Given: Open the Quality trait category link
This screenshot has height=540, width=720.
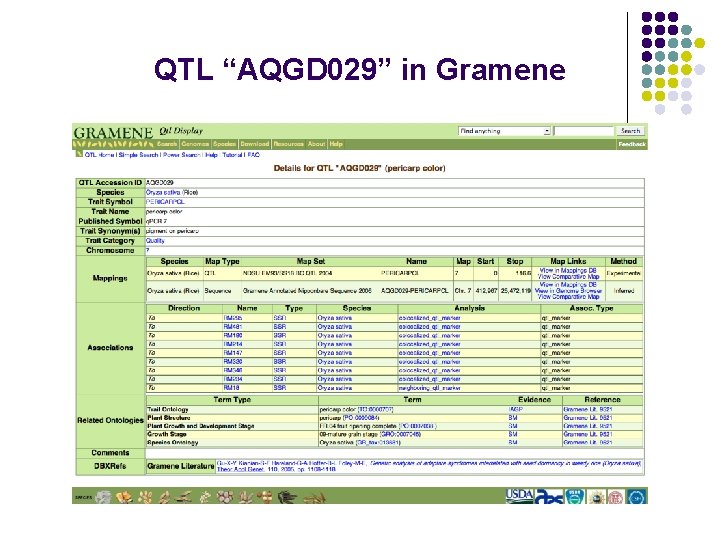Looking at the screenshot, I should point(155,241).
